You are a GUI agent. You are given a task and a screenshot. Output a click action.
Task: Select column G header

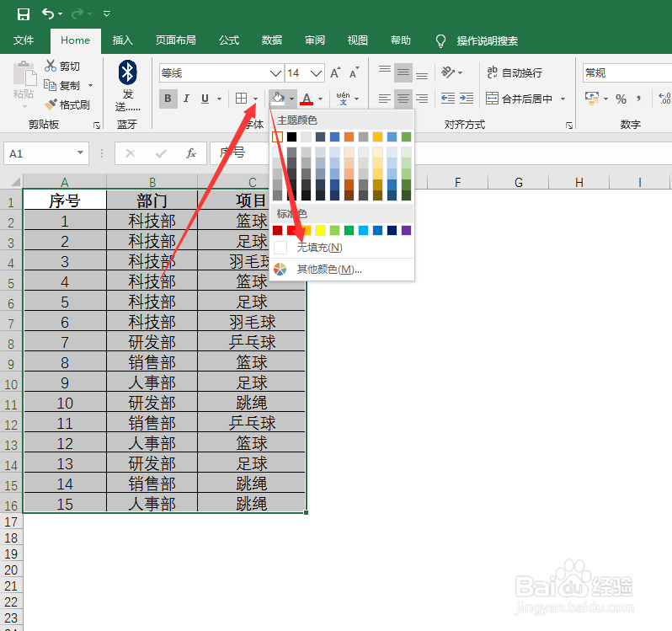coord(519,182)
